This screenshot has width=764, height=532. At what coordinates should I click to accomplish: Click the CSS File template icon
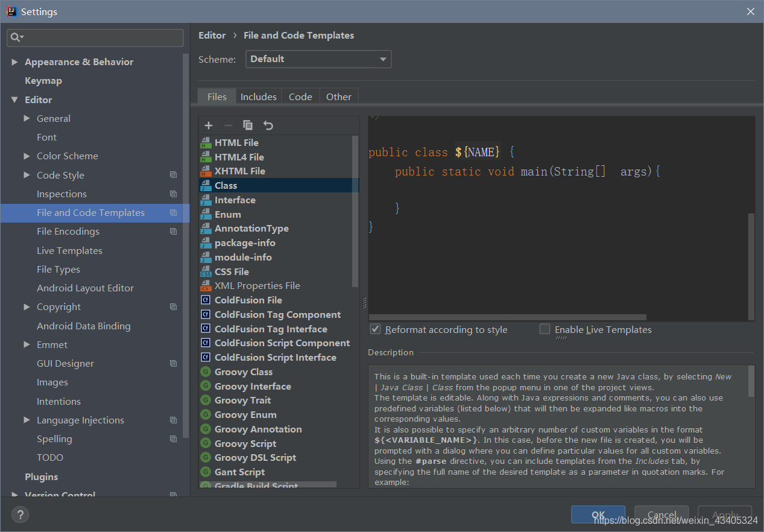tap(206, 272)
